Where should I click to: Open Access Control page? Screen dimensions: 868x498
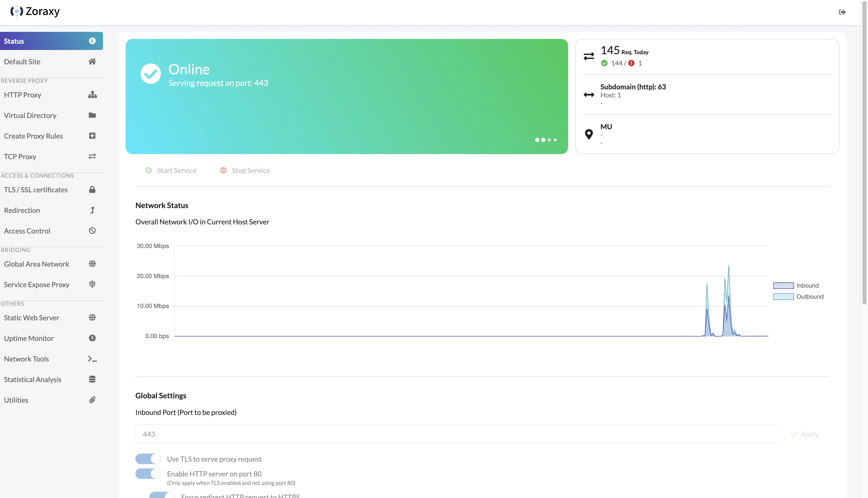tap(51, 230)
